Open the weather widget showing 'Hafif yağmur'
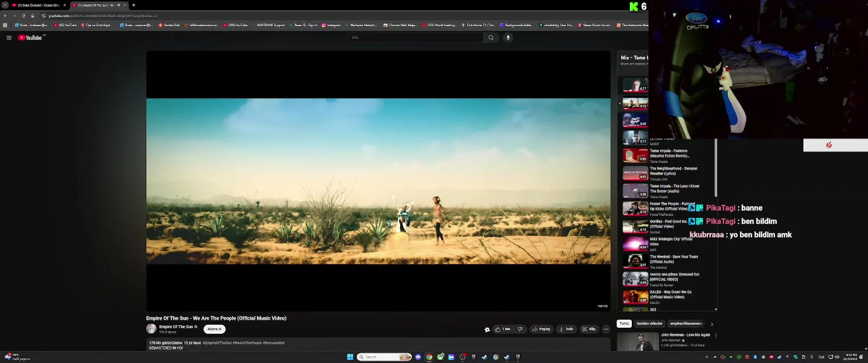The width and height of the screenshot is (868, 363). point(17,357)
